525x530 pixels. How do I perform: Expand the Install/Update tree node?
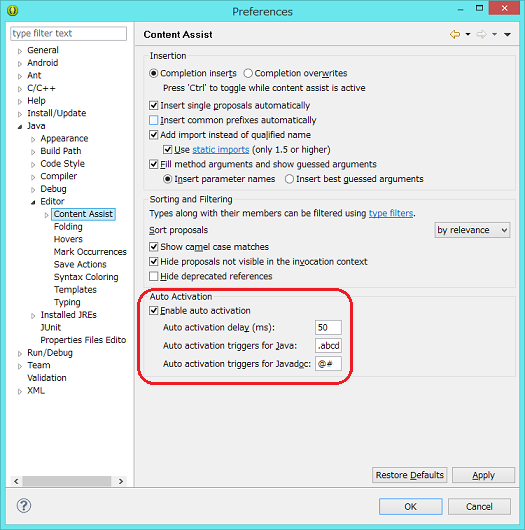coord(20,114)
